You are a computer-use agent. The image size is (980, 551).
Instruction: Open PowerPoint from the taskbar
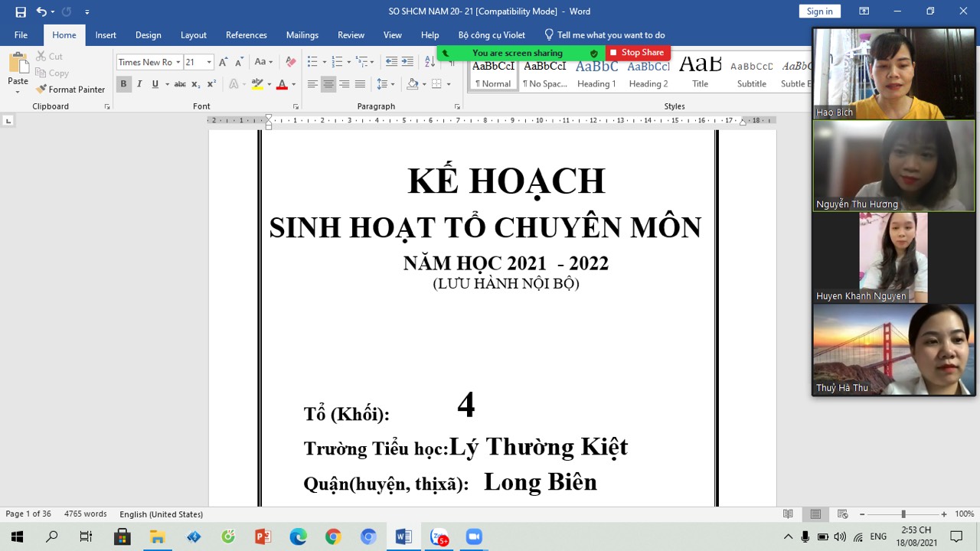pyautogui.click(x=263, y=537)
